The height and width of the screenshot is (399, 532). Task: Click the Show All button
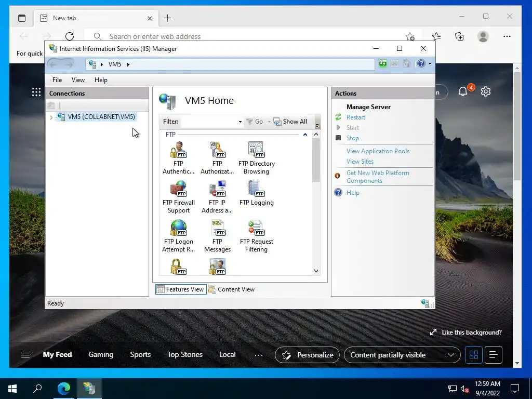coord(290,122)
